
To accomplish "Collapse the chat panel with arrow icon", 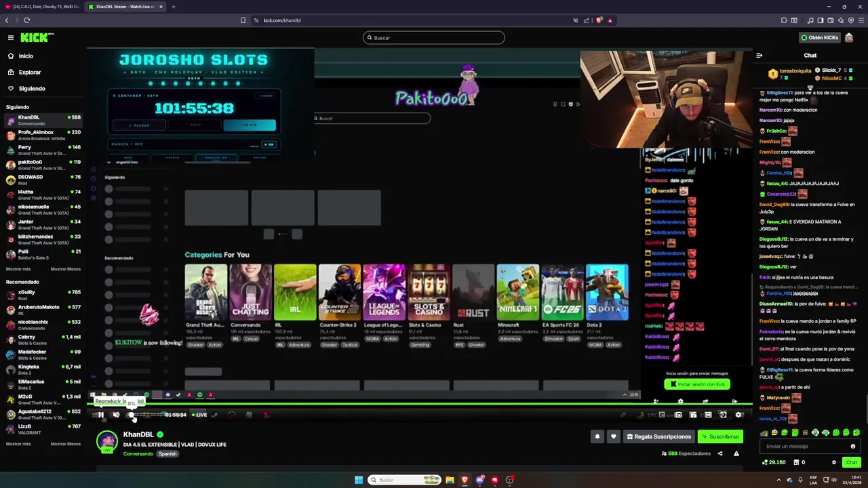I will click(759, 56).
